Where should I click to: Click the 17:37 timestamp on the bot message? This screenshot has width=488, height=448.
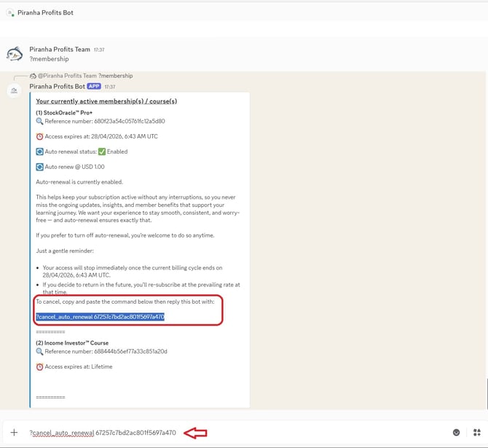(x=109, y=87)
